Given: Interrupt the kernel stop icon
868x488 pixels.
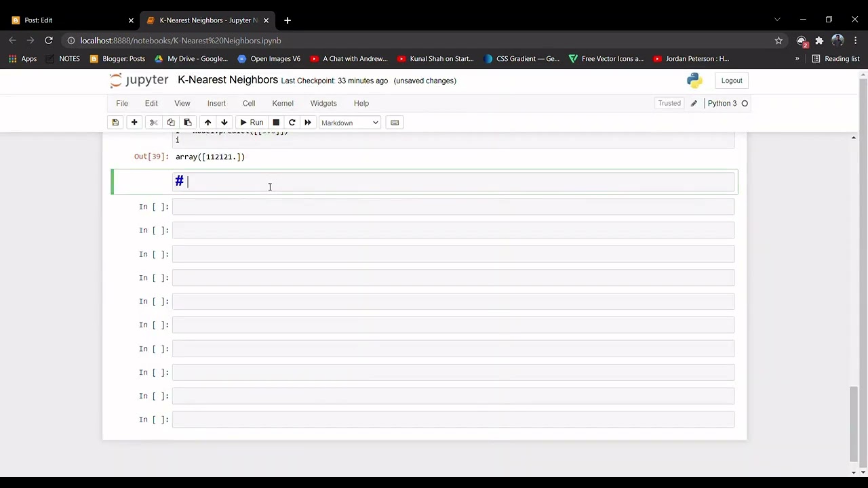Looking at the screenshot, I should 276,123.
